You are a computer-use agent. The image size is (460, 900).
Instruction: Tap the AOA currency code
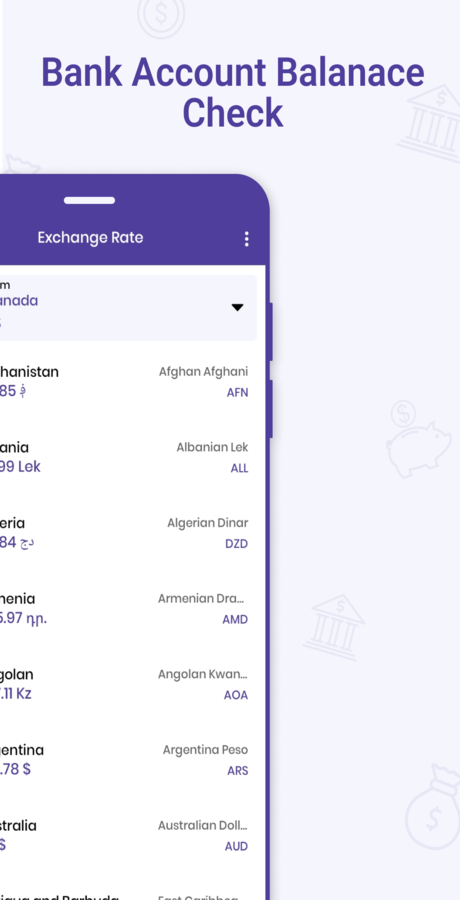(236, 696)
